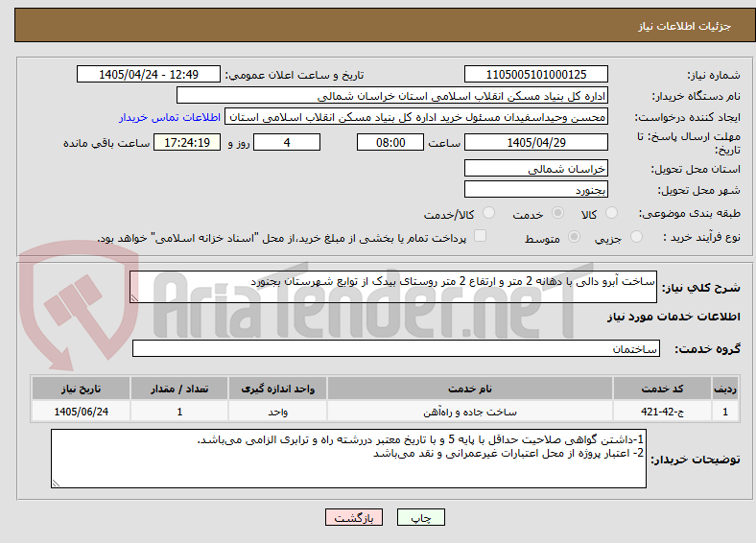Image resolution: width=756 pixels, height=543 pixels.
Task: Click the remaining time field 17:24:19
Action: 187,142
